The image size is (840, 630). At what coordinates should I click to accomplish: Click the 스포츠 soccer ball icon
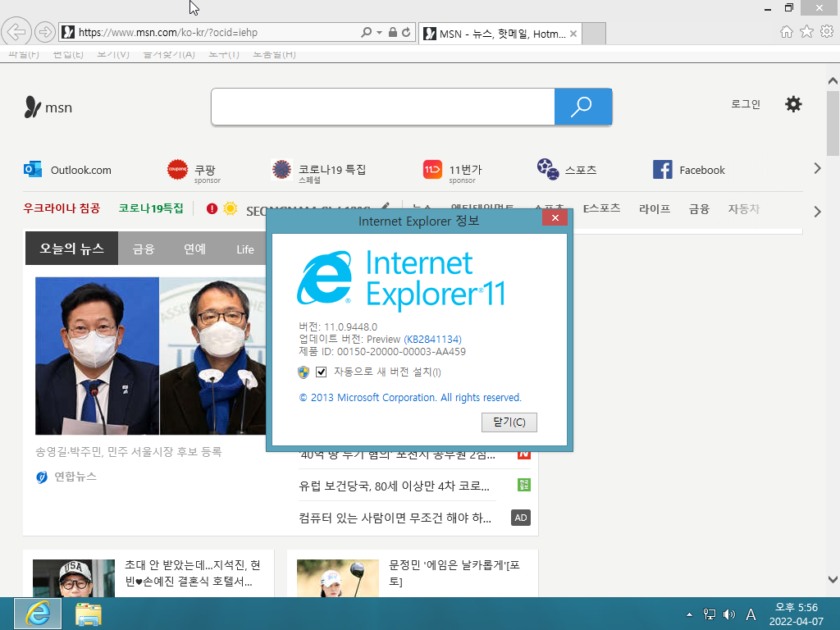coord(548,169)
